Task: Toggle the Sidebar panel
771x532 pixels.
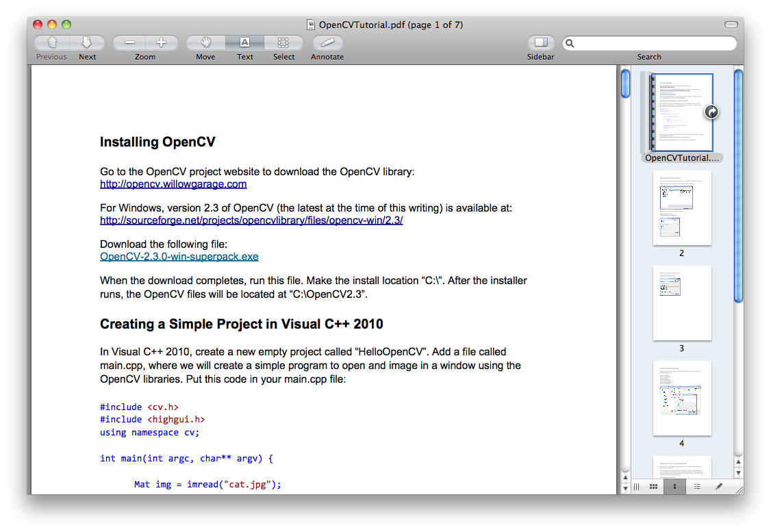Action: point(540,42)
